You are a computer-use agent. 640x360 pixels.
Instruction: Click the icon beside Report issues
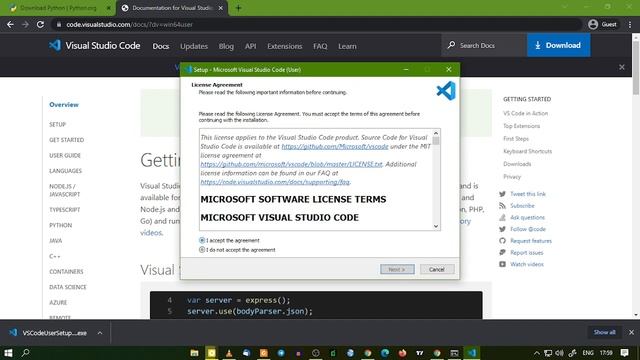502,253
